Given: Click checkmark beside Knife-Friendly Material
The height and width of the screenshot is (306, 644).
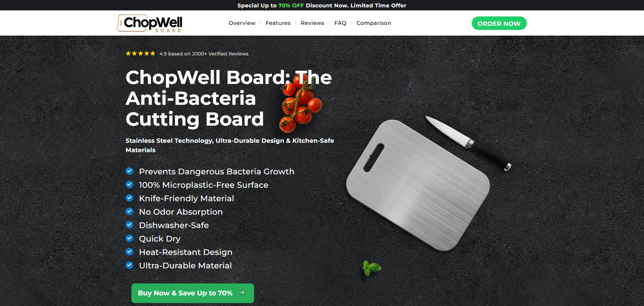Looking at the screenshot, I should (x=129, y=198).
